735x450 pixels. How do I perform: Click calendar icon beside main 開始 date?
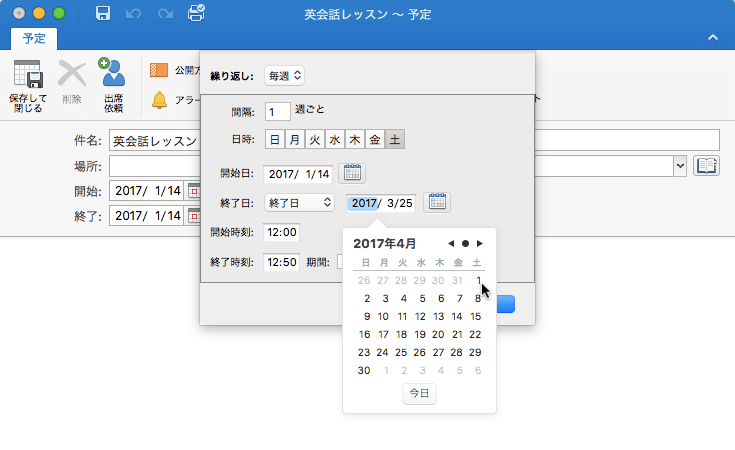click(194, 191)
